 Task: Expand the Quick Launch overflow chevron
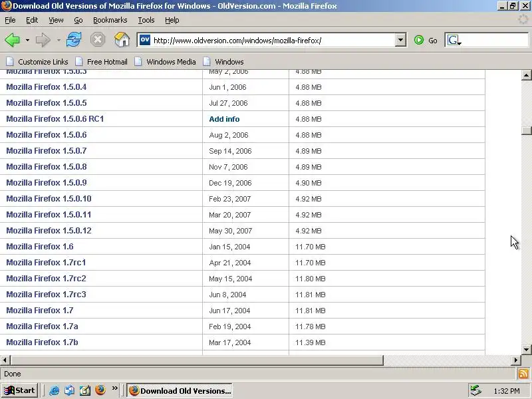point(114,388)
